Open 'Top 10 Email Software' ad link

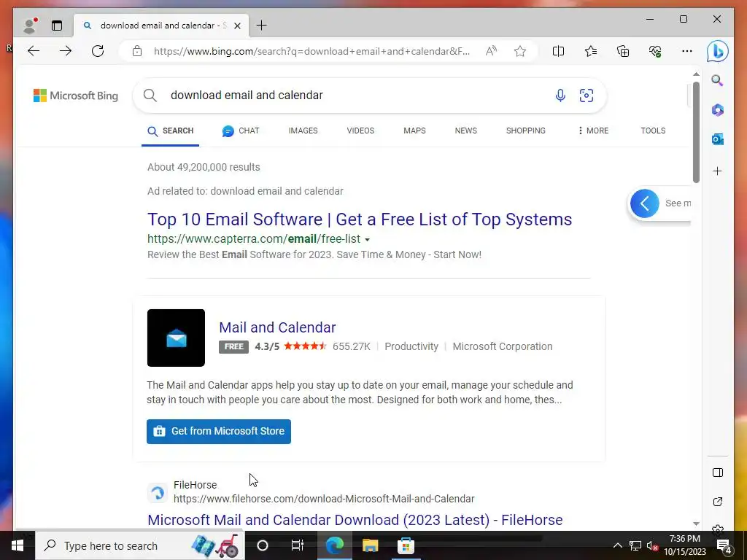tap(360, 219)
